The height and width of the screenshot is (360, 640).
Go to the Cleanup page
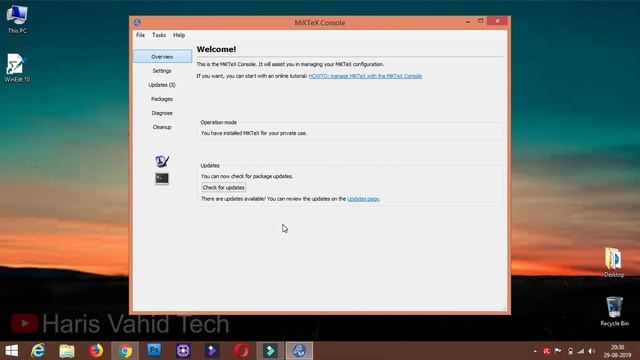162,127
